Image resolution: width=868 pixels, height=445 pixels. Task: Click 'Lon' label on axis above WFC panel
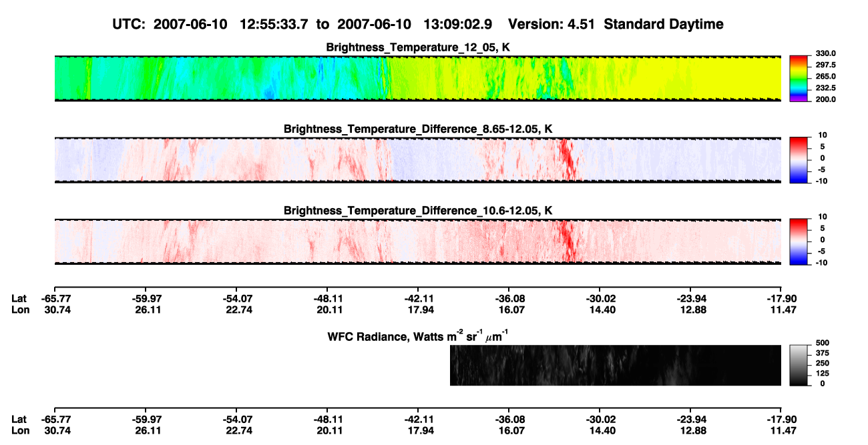(x=21, y=310)
